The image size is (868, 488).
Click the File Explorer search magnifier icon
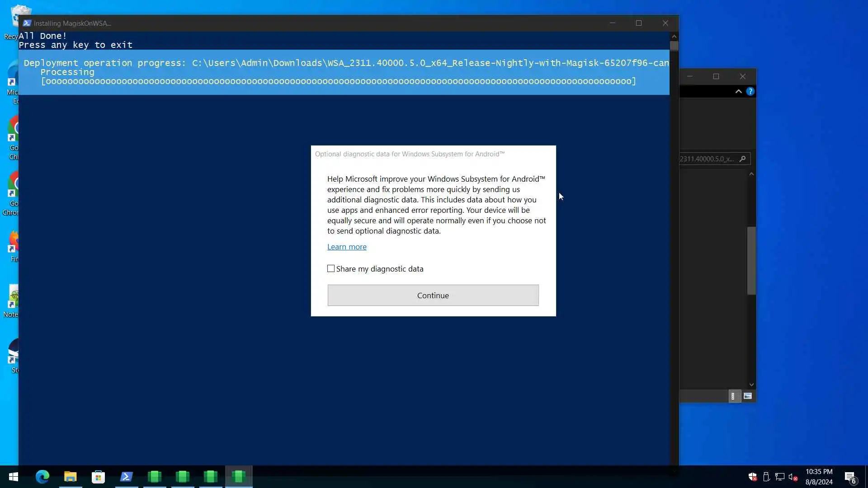coord(742,159)
